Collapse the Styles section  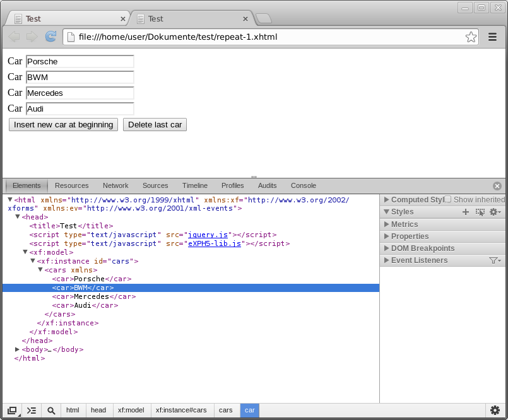pos(386,212)
